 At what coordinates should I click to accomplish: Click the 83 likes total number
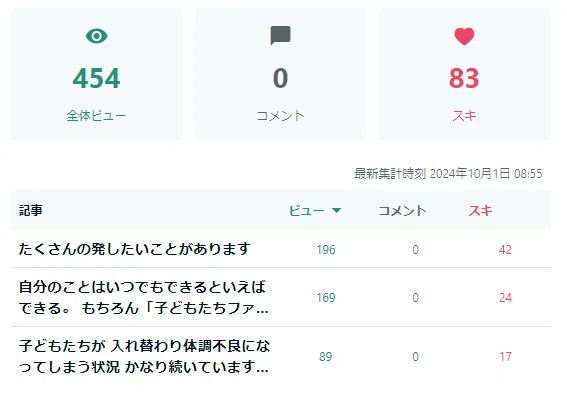click(x=464, y=78)
